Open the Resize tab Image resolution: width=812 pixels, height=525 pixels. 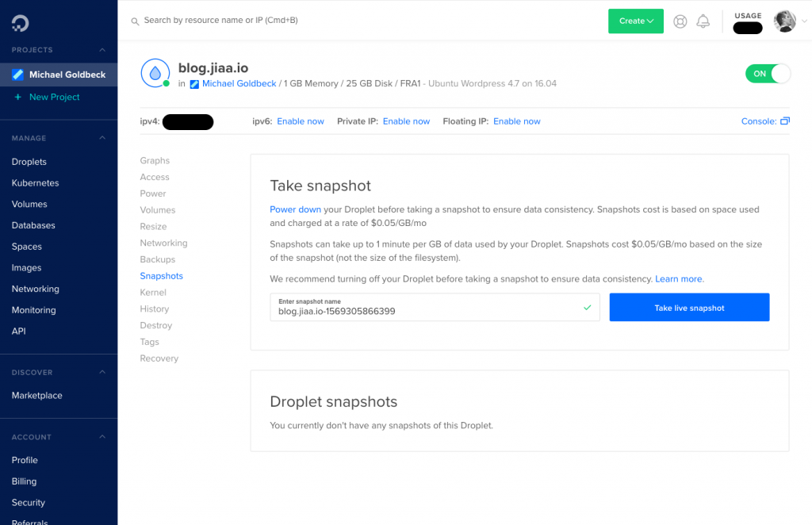[x=153, y=227]
